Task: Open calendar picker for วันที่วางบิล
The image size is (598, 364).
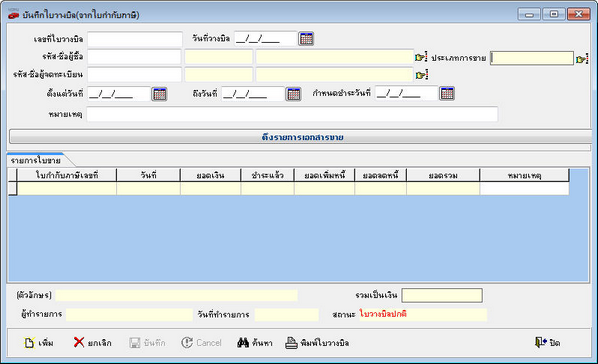Action: pos(306,39)
